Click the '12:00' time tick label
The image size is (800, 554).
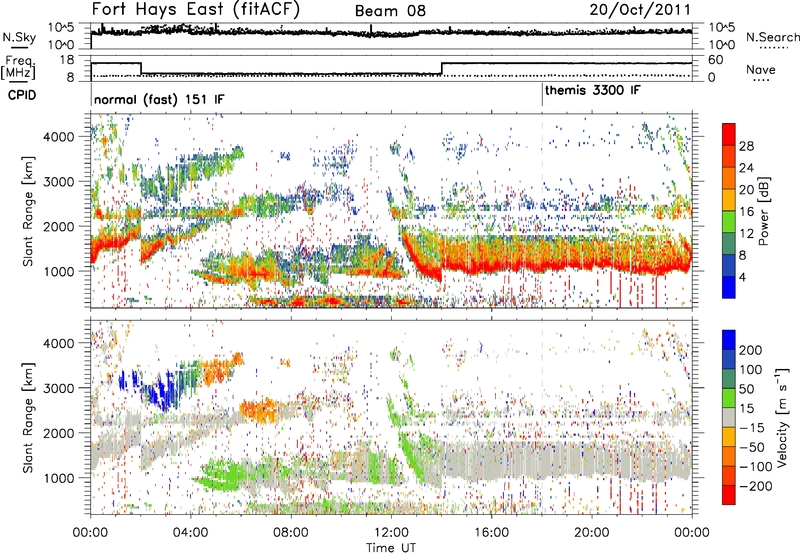(x=391, y=533)
